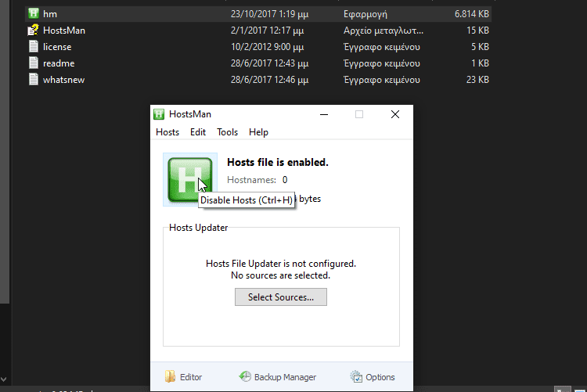Open the Tools menu
The width and height of the screenshot is (587, 392).
pos(227,132)
